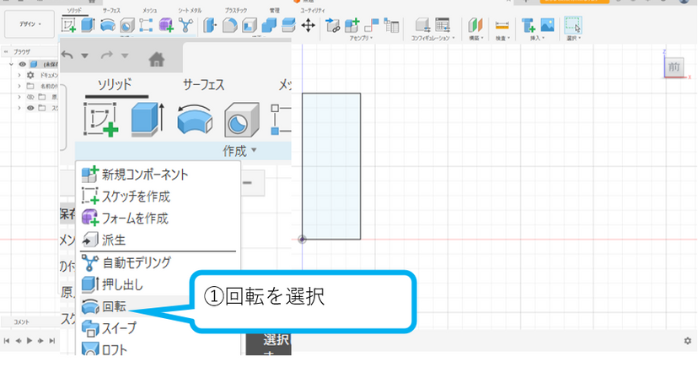Switch to the 管理 ribbon tab
The width and height of the screenshot is (698, 365).
[x=275, y=10]
